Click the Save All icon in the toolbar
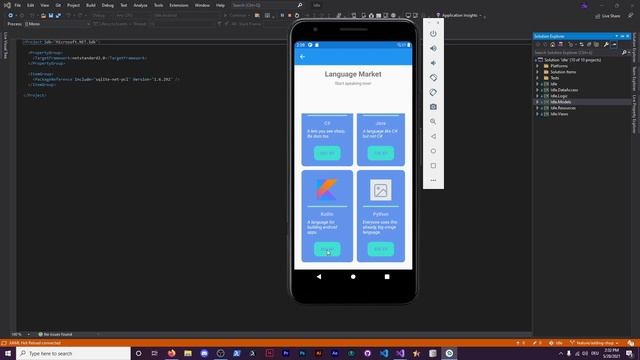The height and width of the screenshot is (360, 640). pos(58,16)
